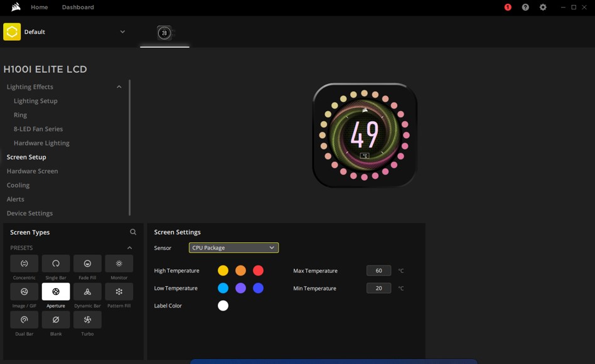Screen dimensions: 595x364
Task: Open the red notification badge
Action: 508,7
